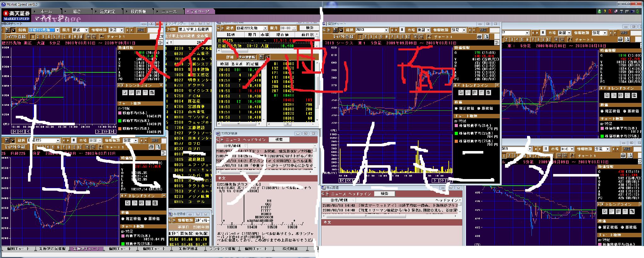644x258 pixels.
Task: Click 検索 button in futures quote window
Action: [x=309, y=28]
